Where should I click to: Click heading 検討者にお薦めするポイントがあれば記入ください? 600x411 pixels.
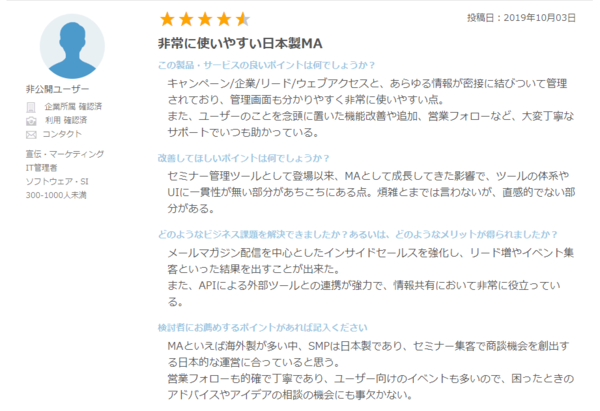tap(262, 328)
